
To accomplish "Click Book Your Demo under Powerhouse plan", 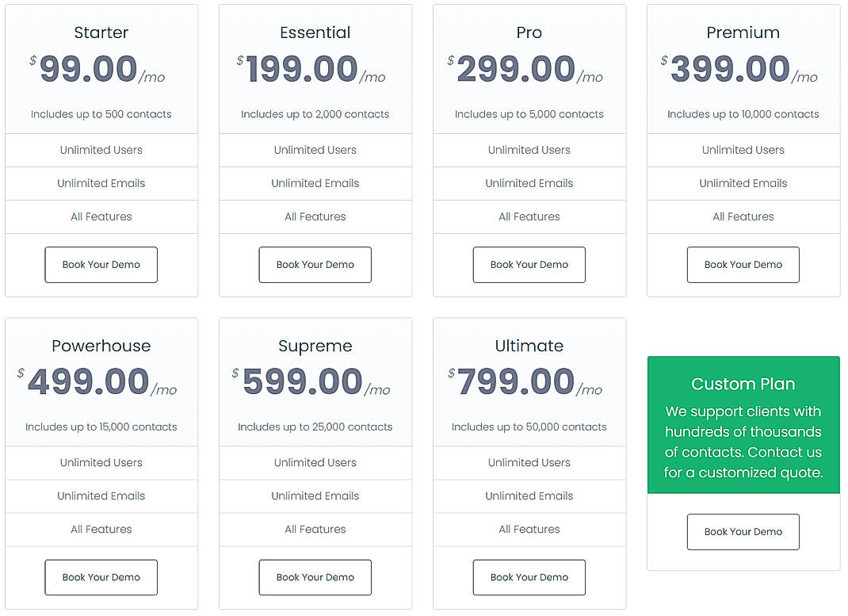I will 101,577.
